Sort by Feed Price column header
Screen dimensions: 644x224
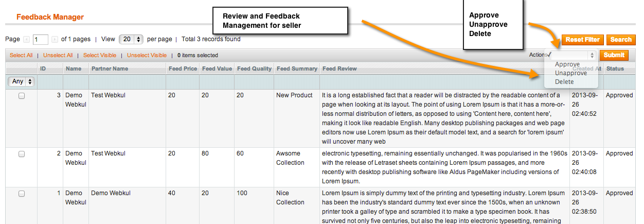coord(183,68)
